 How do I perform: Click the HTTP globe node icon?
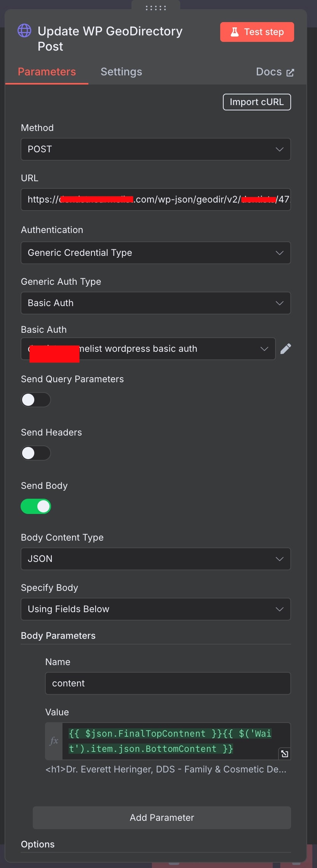pyautogui.click(x=25, y=31)
